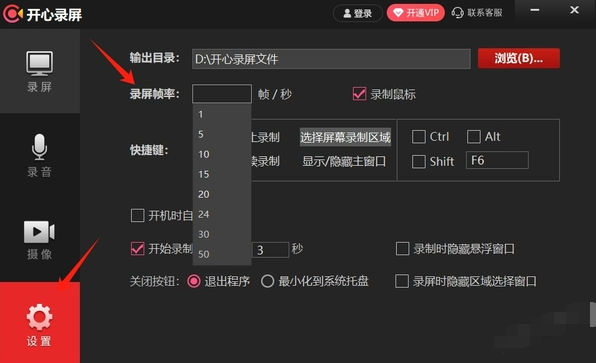Viewport: 596px width, 363px height.
Task: Switch to 录音 microphone recording section
Action: tap(40, 155)
